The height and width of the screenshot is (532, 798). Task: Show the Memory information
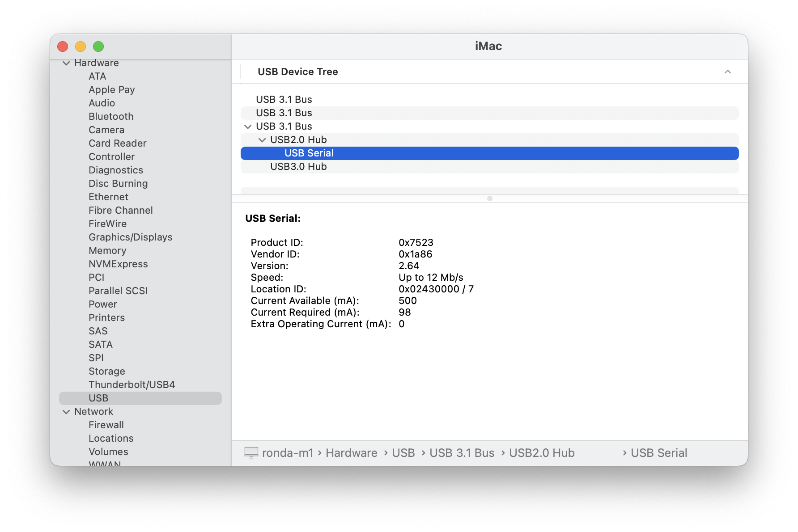tap(107, 251)
